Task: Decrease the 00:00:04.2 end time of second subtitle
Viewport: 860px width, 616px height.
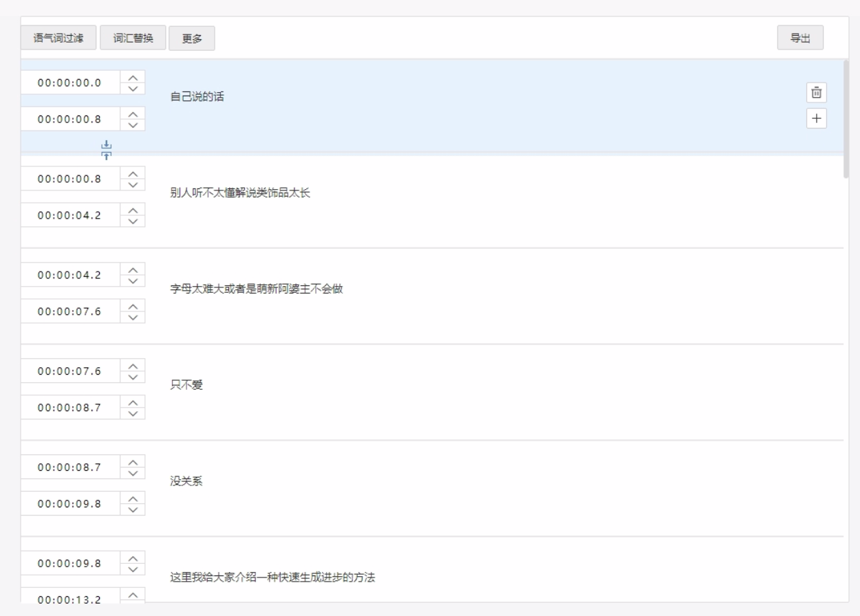Action: (133, 220)
